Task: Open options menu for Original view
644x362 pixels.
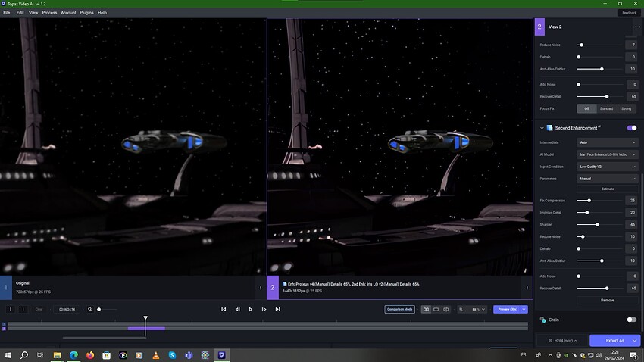Action: pyautogui.click(x=261, y=287)
